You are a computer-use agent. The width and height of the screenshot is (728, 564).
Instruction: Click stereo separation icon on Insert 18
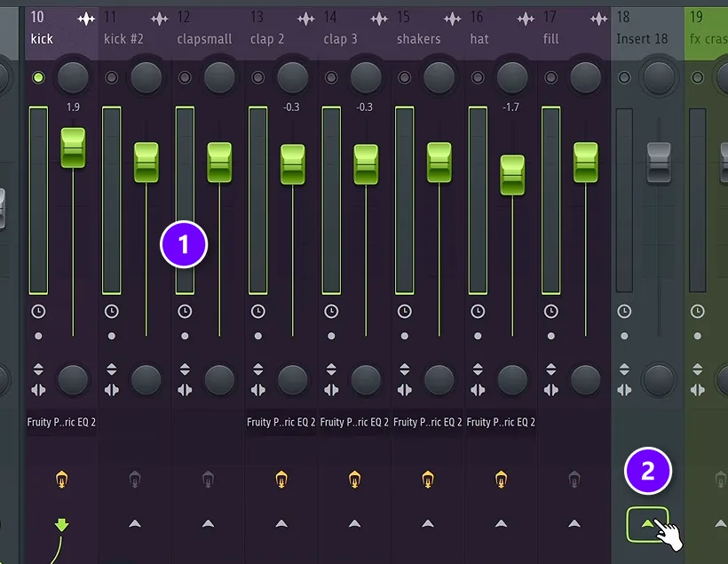click(624, 390)
